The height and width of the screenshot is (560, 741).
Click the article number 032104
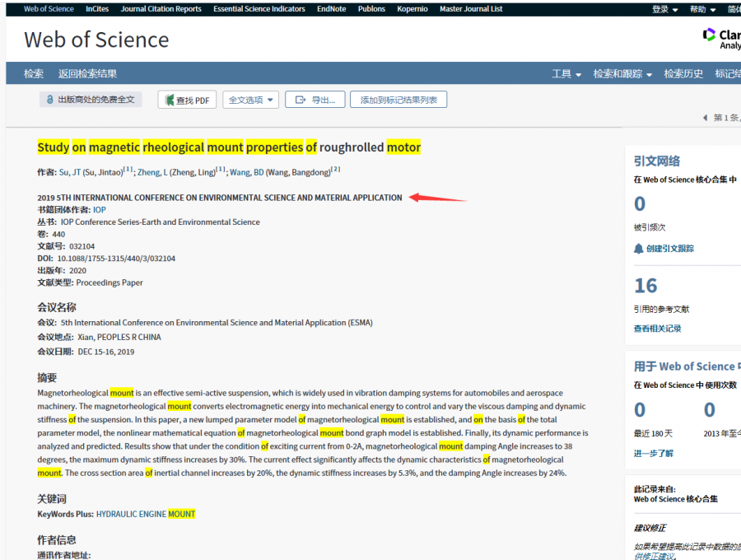82,246
